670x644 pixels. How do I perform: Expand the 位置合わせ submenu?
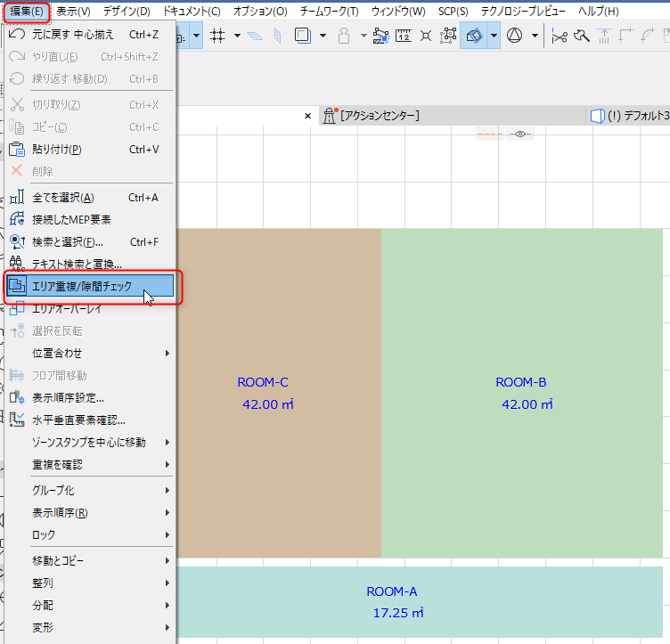pos(90,353)
